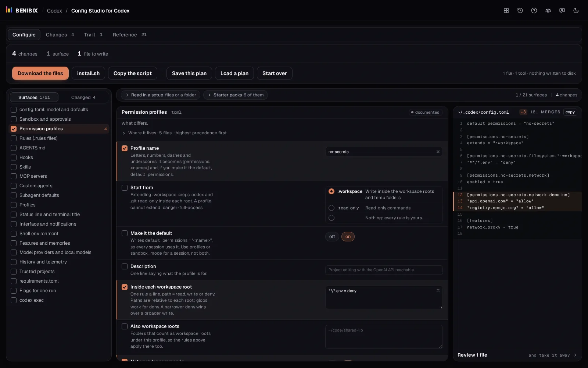Select the :read-only radio option
588x368 pixels.
pos(331,208)
